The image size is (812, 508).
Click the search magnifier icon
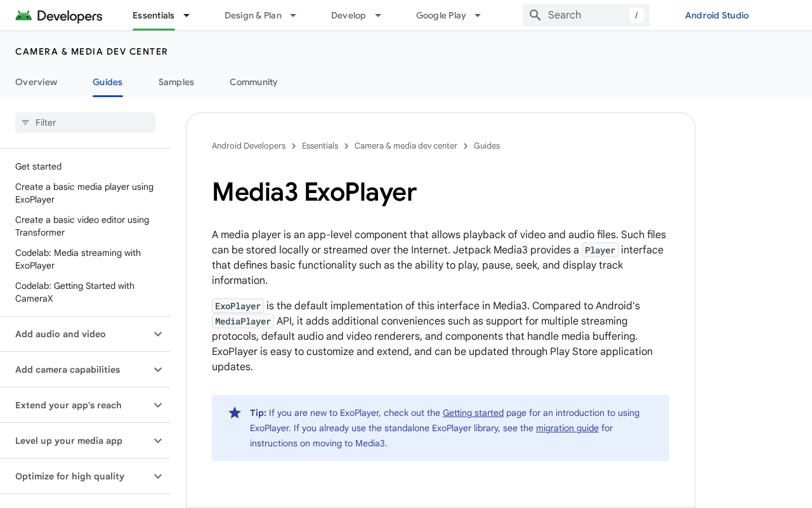click(535, 15)
